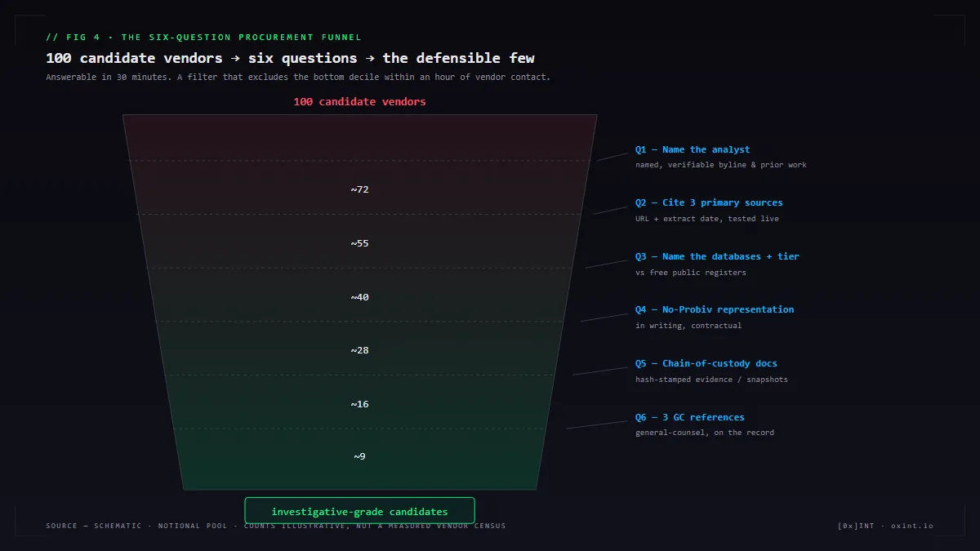Click the ~72 funnel stage value
Viewport: 980px width, 551px height.
(360, 189)
